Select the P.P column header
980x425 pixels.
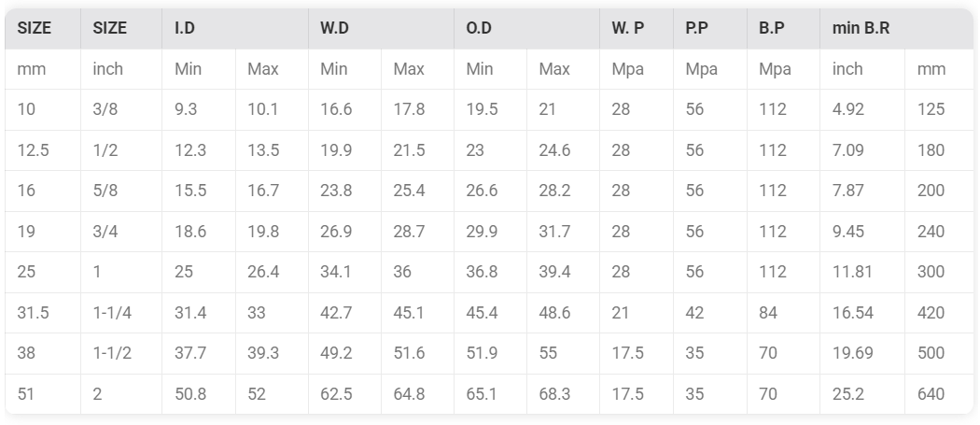(x=710, y=29)
